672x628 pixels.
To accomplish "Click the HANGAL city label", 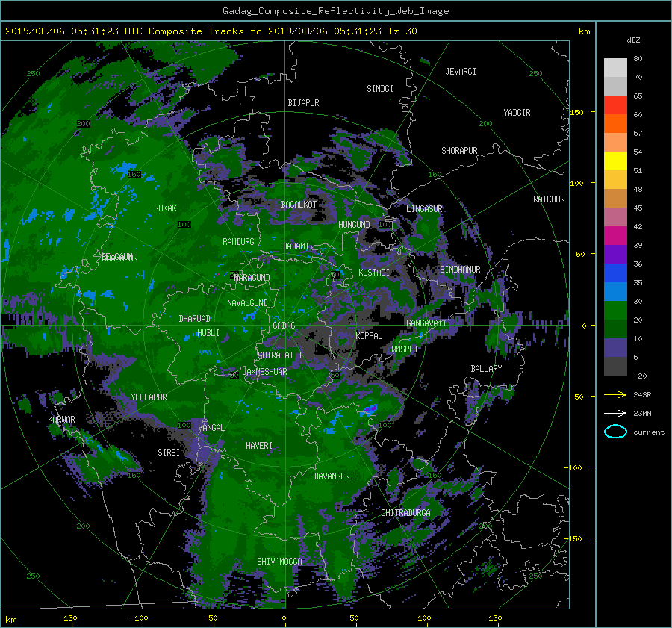I will pyautogui.click(x=211, y=428).
